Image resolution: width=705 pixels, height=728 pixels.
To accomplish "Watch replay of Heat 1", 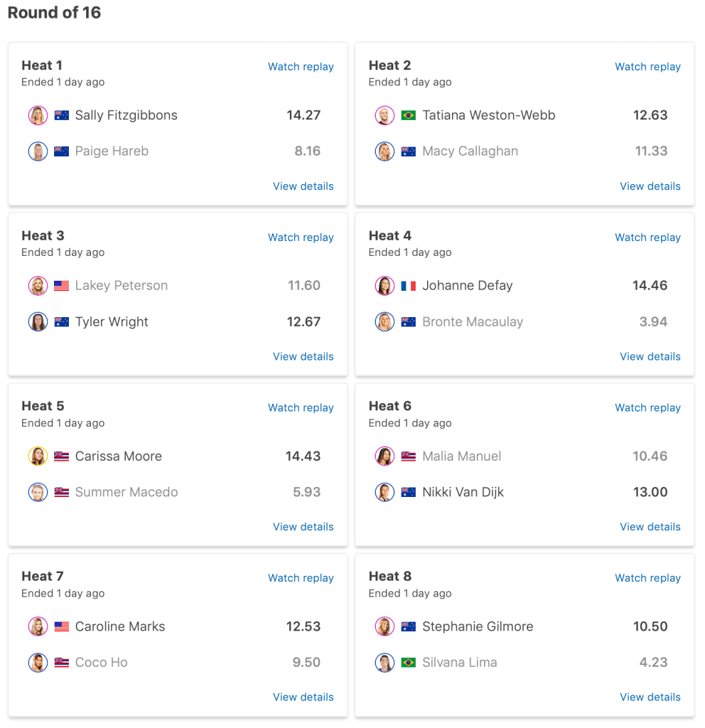I will pos(301,67).
